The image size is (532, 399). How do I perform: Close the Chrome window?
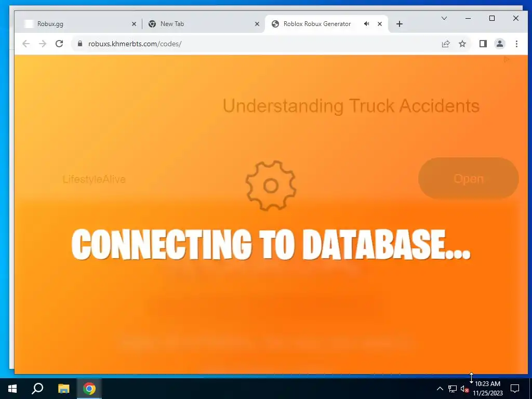coord(516,18)
